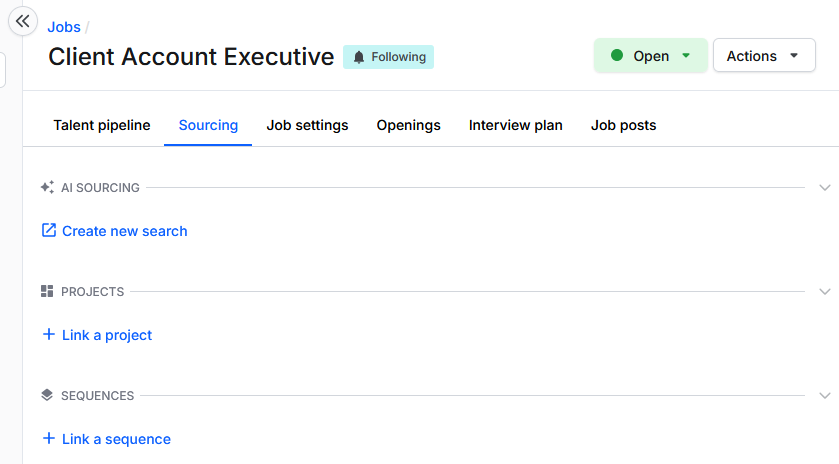Toggle the Following notification badge
Image resolution: width=839 pixels, height=464 pixels.
pyautogui.click(x=388, y=57)
